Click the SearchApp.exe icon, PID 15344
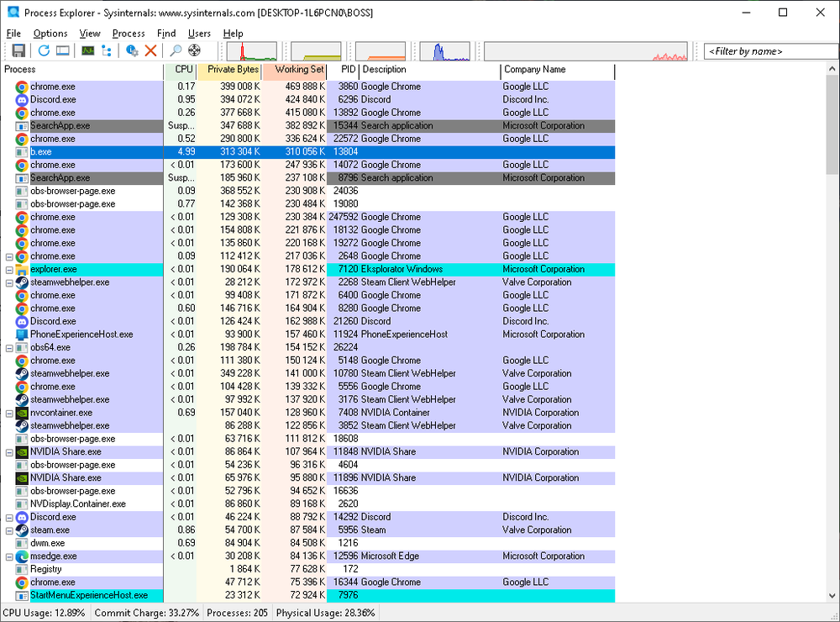Screen dimensions: 840x622 click(x=22, y=126)
